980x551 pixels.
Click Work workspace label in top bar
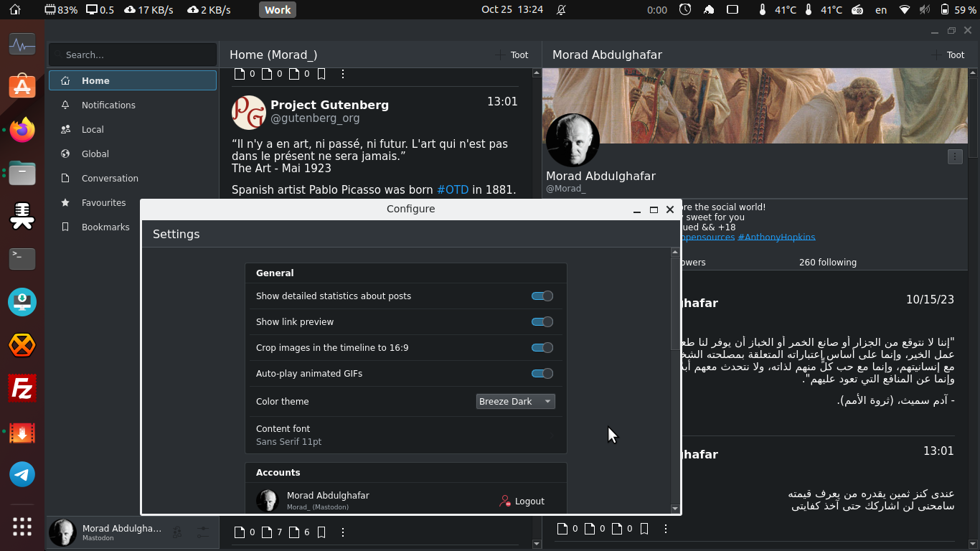tap(278, 9)
